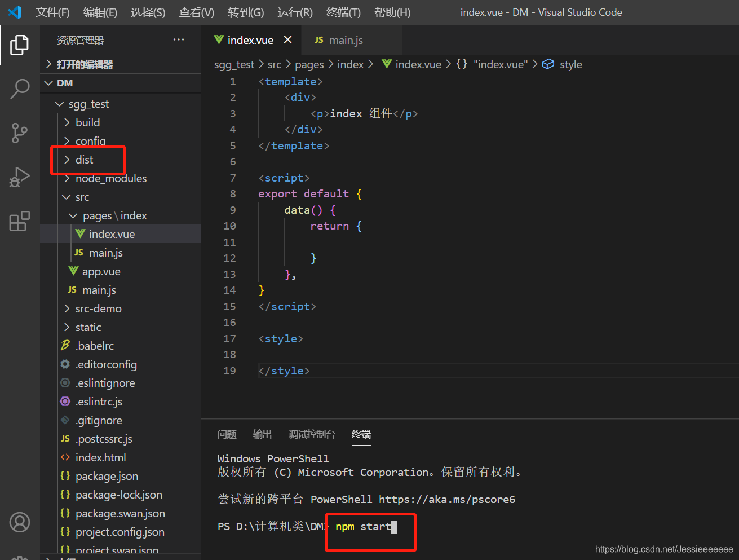
Task: Open .eslintignore file
Action: pyautogui.click(x=105, y=383)
